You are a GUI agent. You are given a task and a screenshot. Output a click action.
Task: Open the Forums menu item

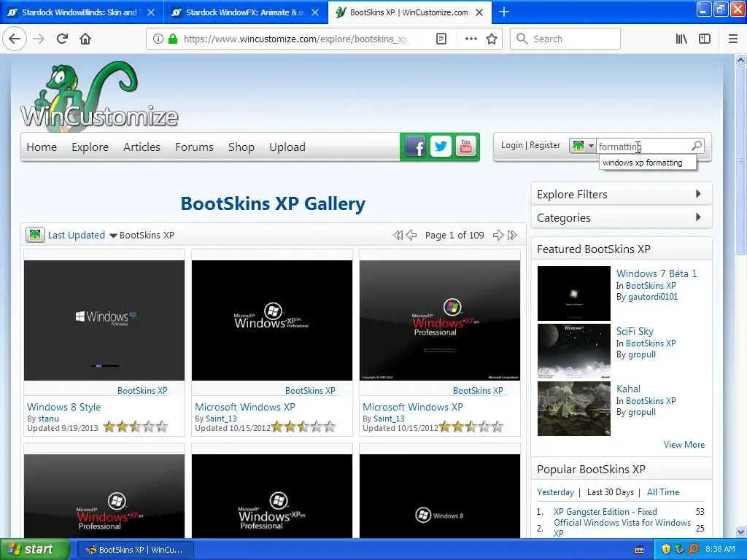coord(194,147)
